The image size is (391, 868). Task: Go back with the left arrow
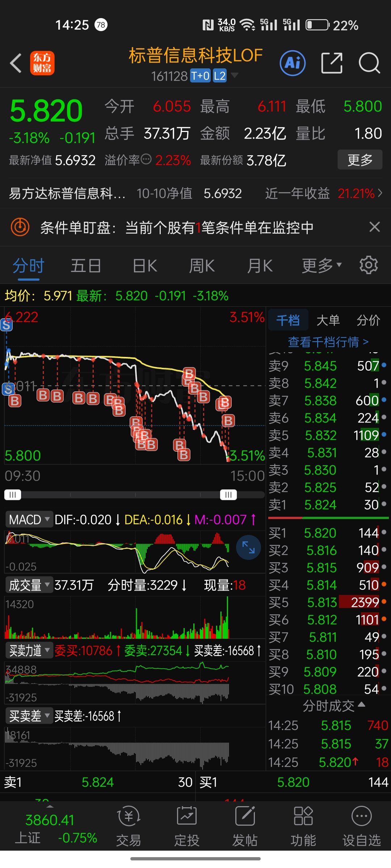click(16, 63)
